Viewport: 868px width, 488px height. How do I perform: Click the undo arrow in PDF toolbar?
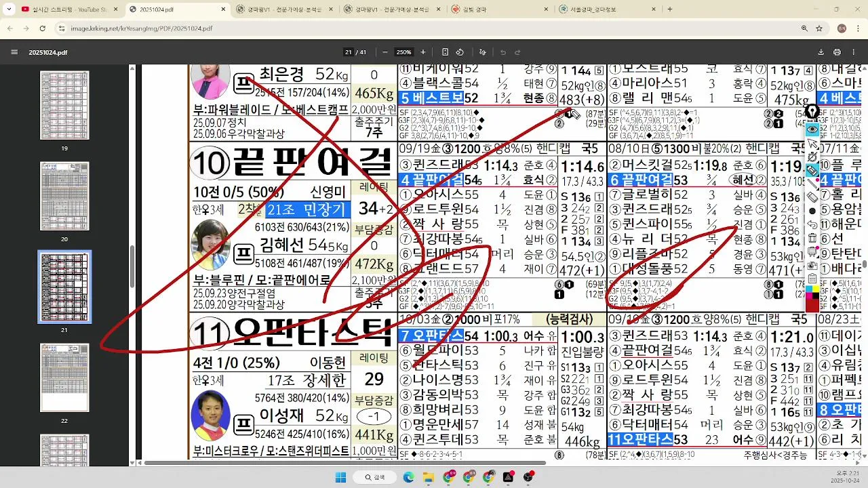tap(502, 52)
